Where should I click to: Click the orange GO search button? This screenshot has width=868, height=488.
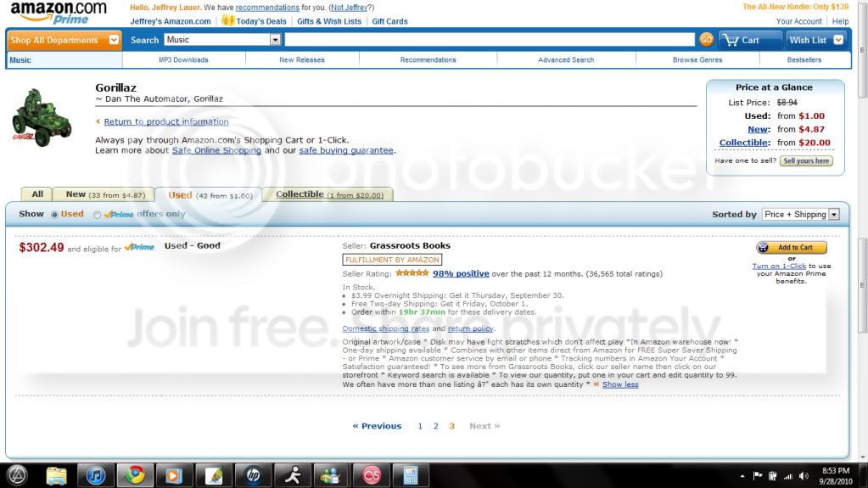point(705,40)
